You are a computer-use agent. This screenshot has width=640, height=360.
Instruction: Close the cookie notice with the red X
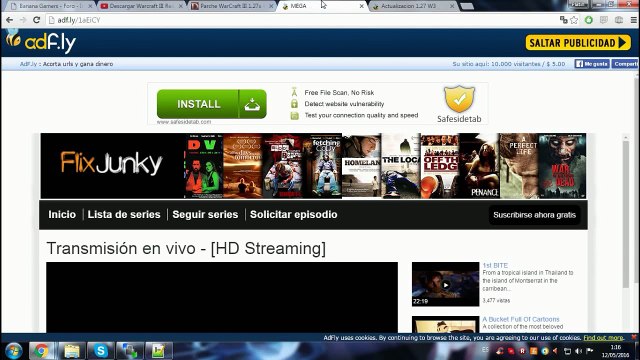point(634,337)
